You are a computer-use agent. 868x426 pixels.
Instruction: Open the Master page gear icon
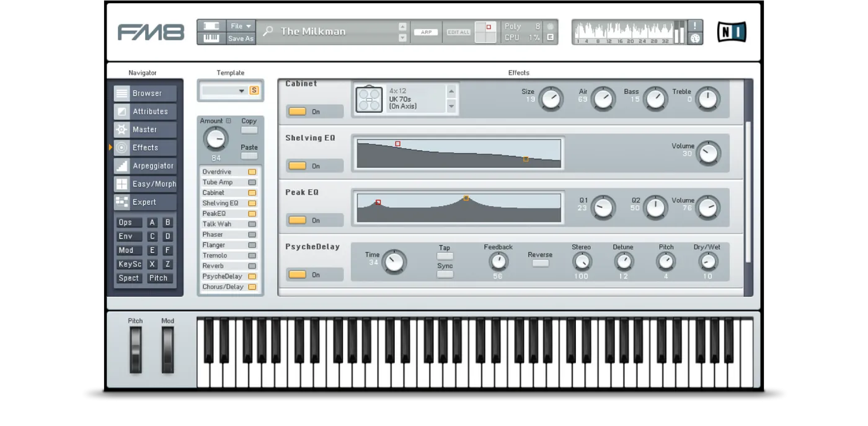coord(122,130)
